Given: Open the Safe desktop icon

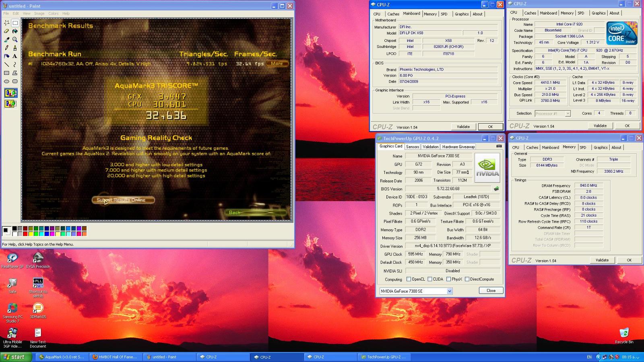Looking at the screenshot, I should click(x=12, y=285).
